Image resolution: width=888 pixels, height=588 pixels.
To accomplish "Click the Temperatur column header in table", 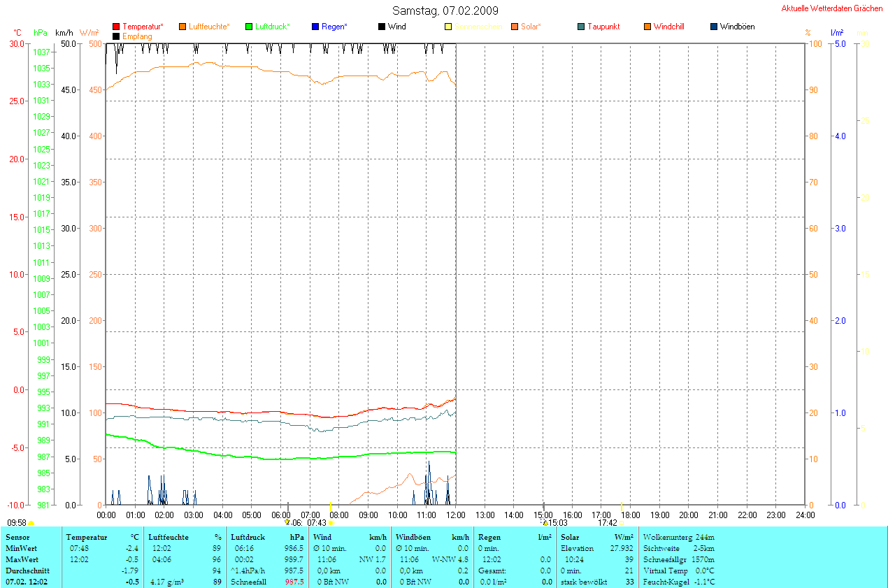I will tap(87, 537).
